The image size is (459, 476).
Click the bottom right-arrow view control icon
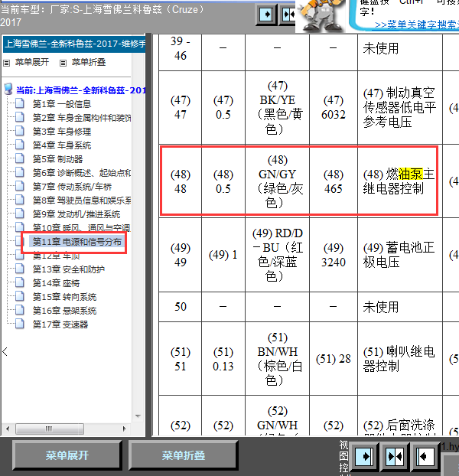[x=363, y=456]
